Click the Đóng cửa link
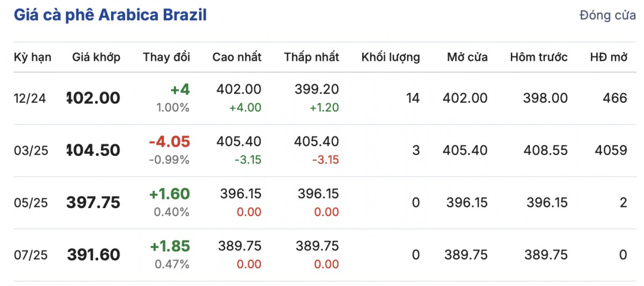The image size is (644, 286). (608, 16)
